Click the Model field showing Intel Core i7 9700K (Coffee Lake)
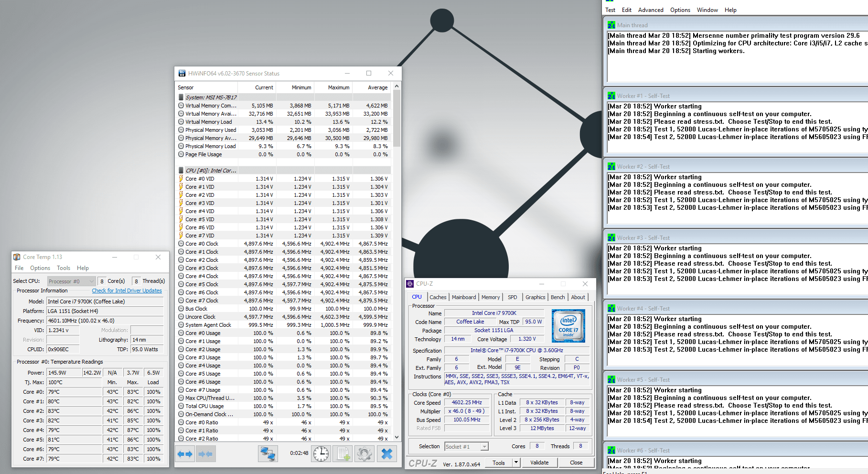 [x=105, y=302]
